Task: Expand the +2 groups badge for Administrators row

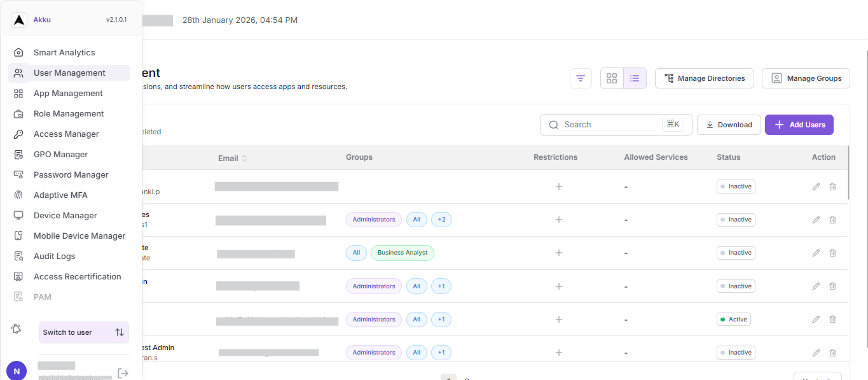Action: [x=441, y=220]
